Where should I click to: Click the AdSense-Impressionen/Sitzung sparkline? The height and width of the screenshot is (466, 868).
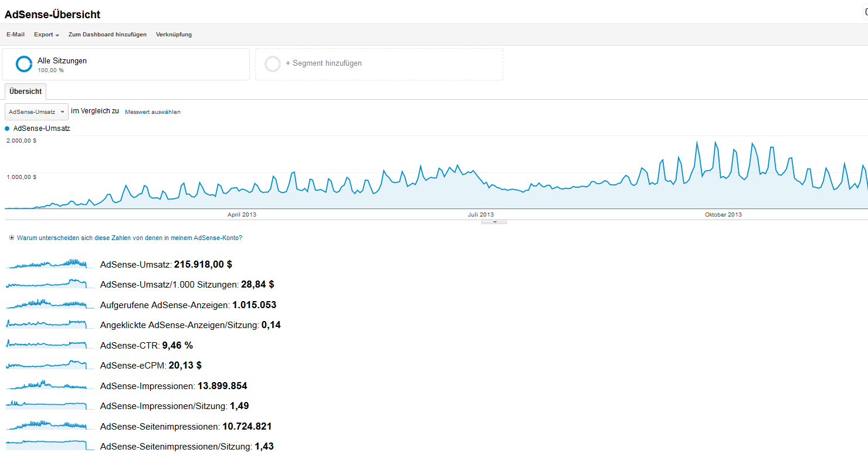coord(50,405)
